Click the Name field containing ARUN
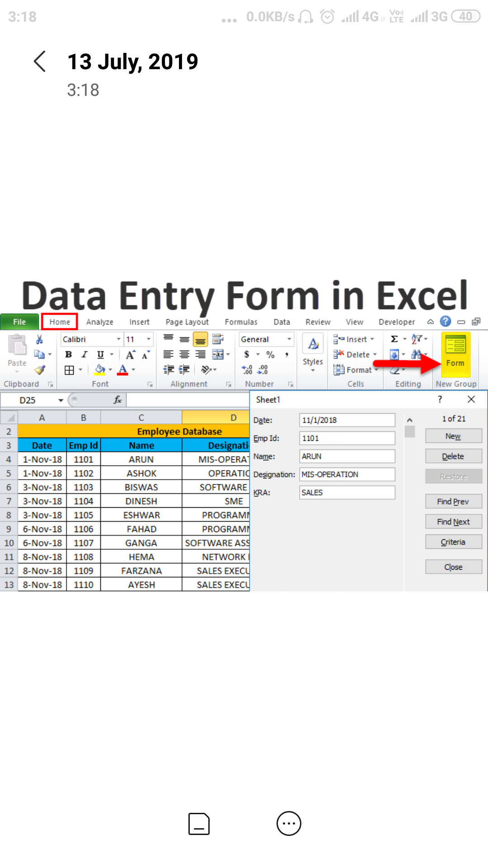The image size is (488, 868). pos(347,456)
